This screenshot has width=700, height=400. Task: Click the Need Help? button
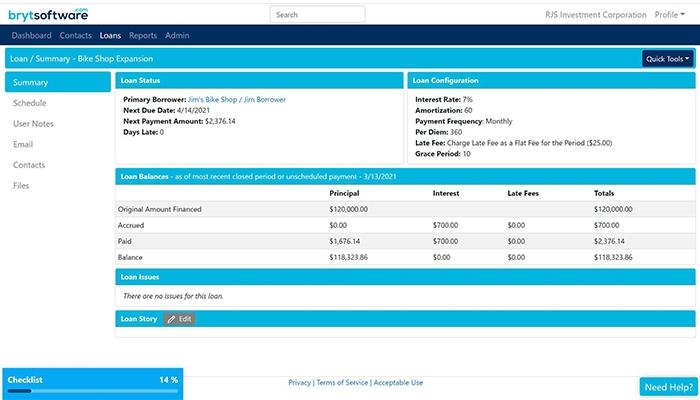point(668,388)
